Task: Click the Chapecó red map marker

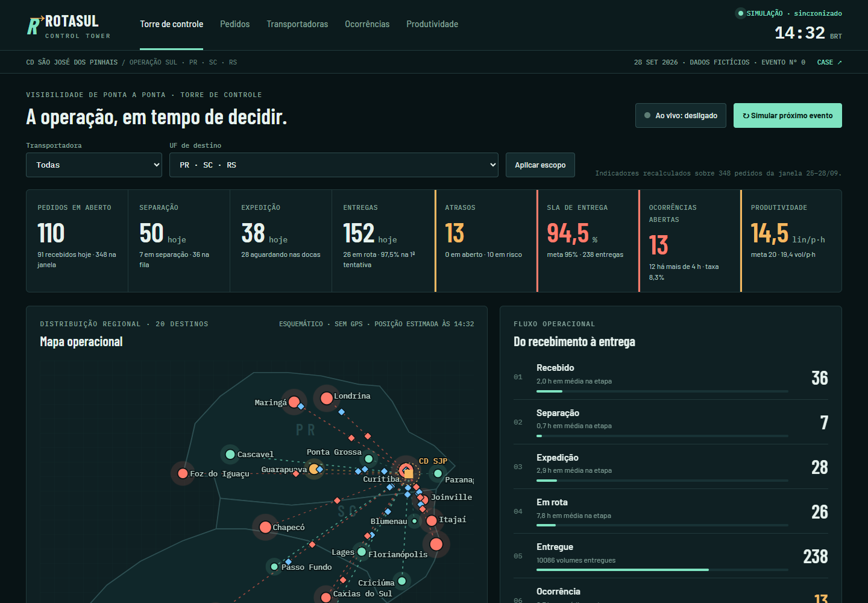Action: 265,527
